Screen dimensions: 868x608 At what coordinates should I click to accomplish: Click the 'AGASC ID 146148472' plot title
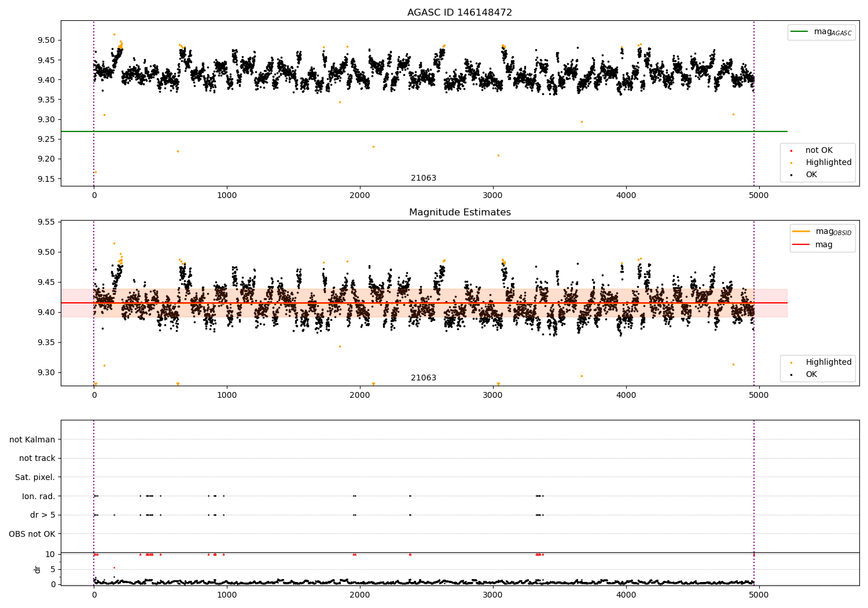(x=459, y=13)
